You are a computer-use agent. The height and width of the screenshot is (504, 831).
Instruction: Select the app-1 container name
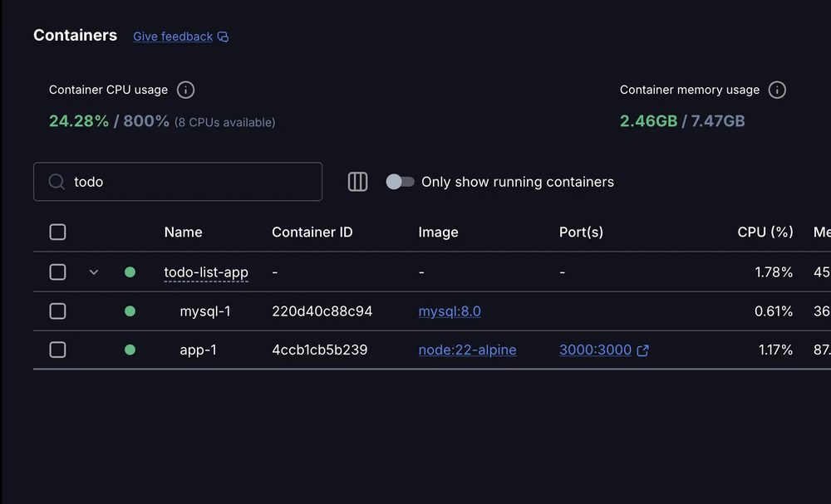199,350
